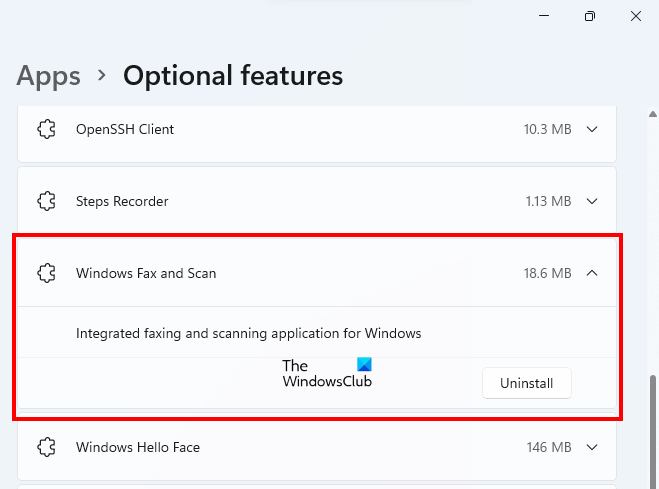Go back to Apps via breadcrumb
Screen dimensions: 659x489
(49, 75)
